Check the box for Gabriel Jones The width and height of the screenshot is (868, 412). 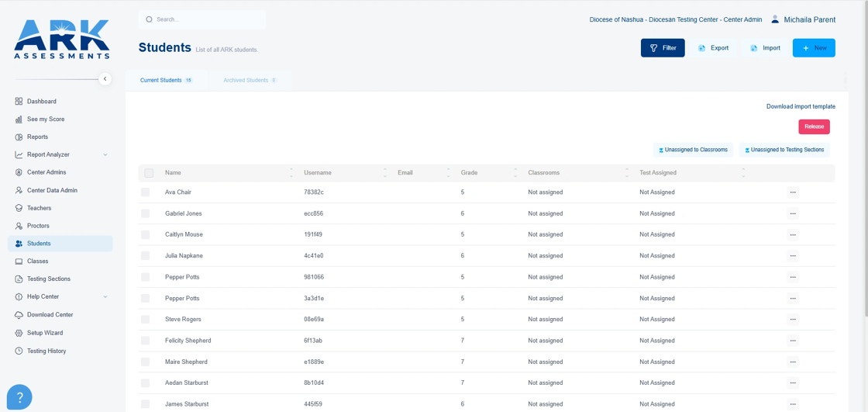click(145, 213)
